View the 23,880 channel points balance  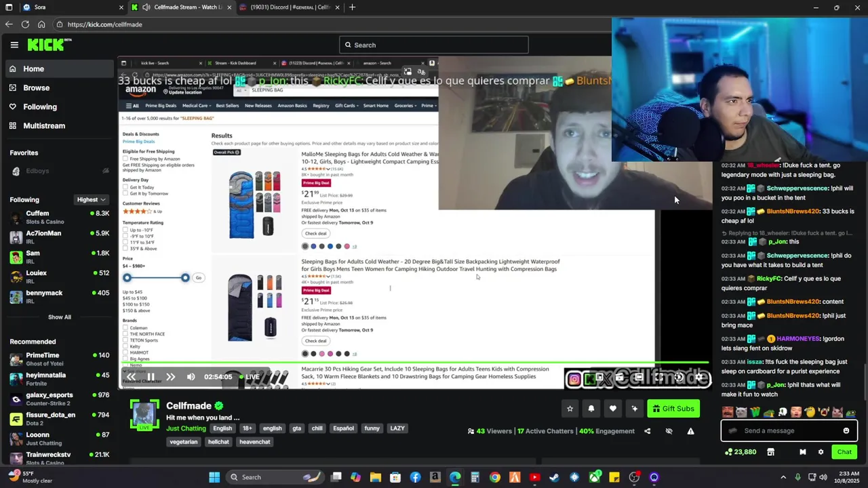coord(741,452)
